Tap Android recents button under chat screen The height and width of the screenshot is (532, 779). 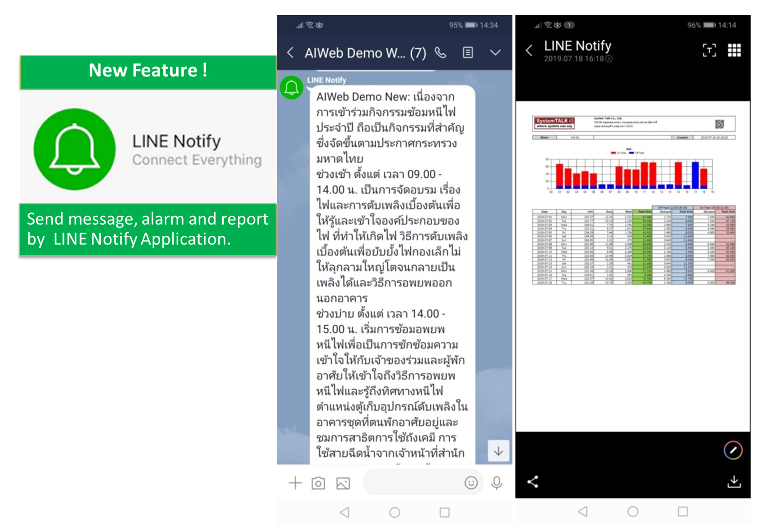(x=445, y=512)
